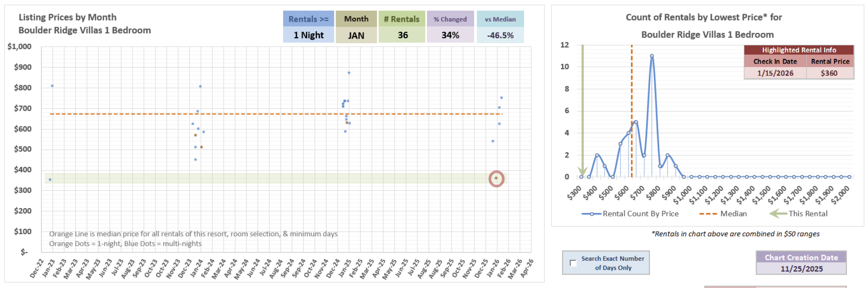Select the 1 Night minimum rentals cell
The image size is (868, 288).
(x=308, y=35)
